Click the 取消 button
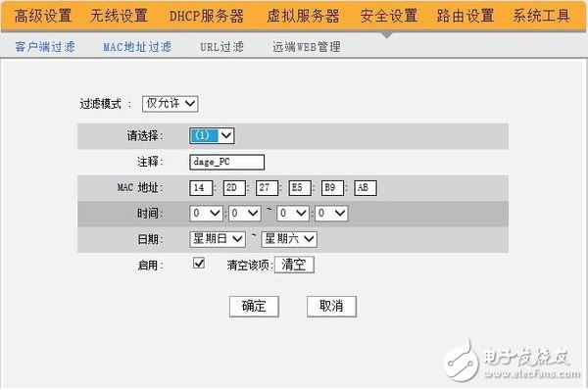This screenshot has height=390, width=588. click(x=331, y=307)
